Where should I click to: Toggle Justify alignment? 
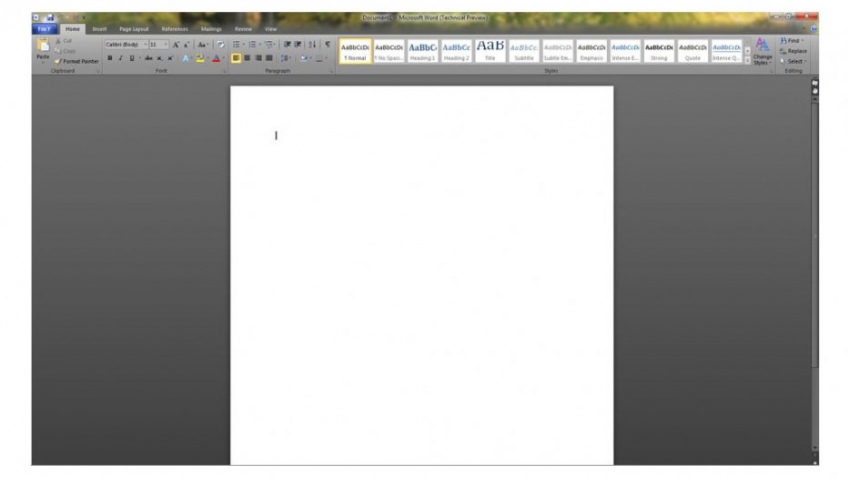click(x=269, y=58)
